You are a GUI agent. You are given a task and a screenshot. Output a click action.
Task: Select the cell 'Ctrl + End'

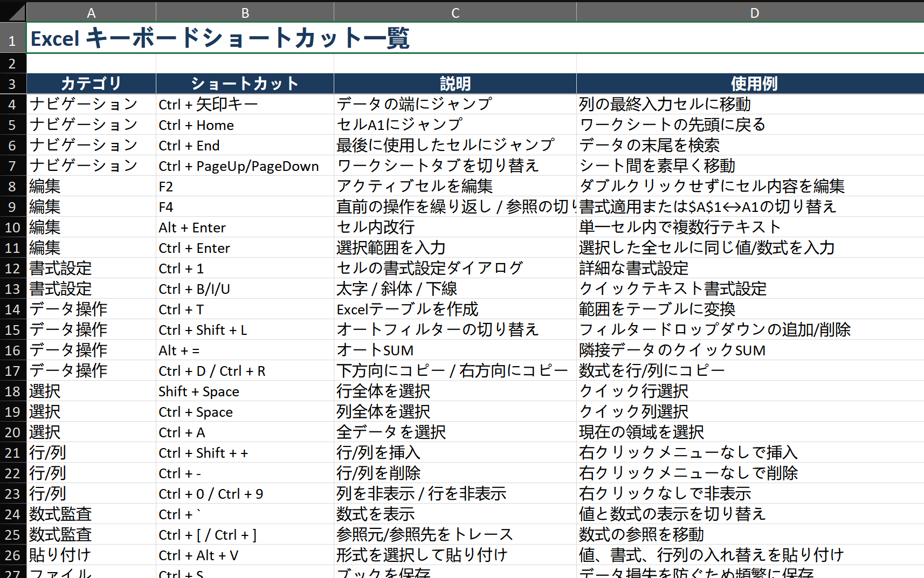[245, 146]
